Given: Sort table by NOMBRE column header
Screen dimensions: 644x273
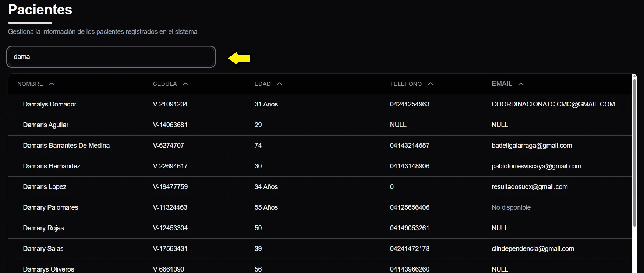Looking at the screenshot, I should click(30, 84).
